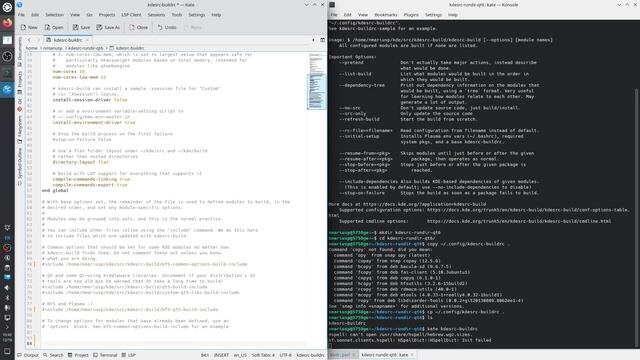Open Konsole's File menu
The height and width of the screenshot is (360, 640).
(334, 15)
